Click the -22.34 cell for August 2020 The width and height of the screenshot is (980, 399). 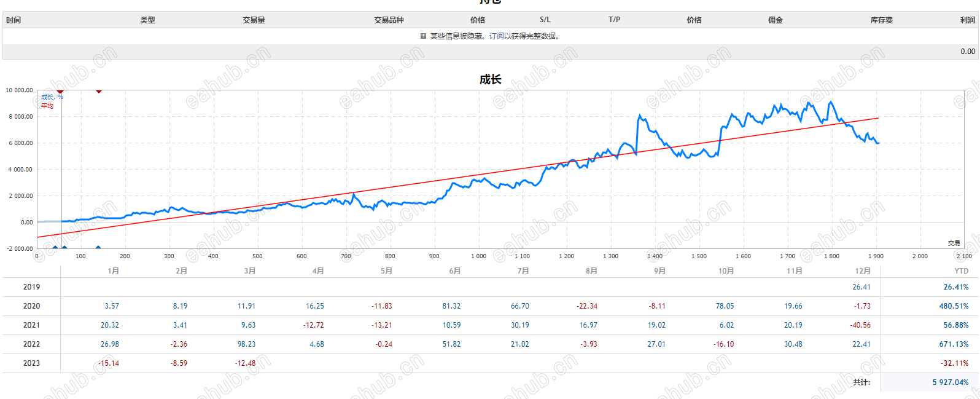point(587,306)
